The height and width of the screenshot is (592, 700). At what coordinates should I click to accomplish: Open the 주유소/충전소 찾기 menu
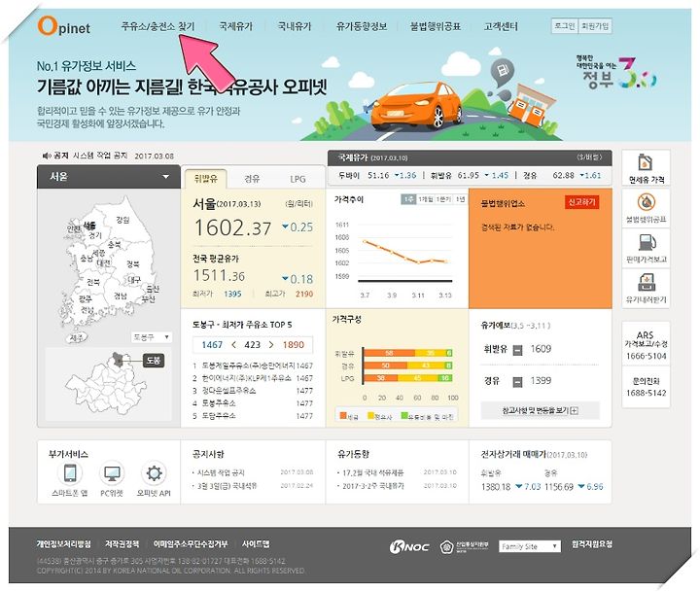[157, 26]
